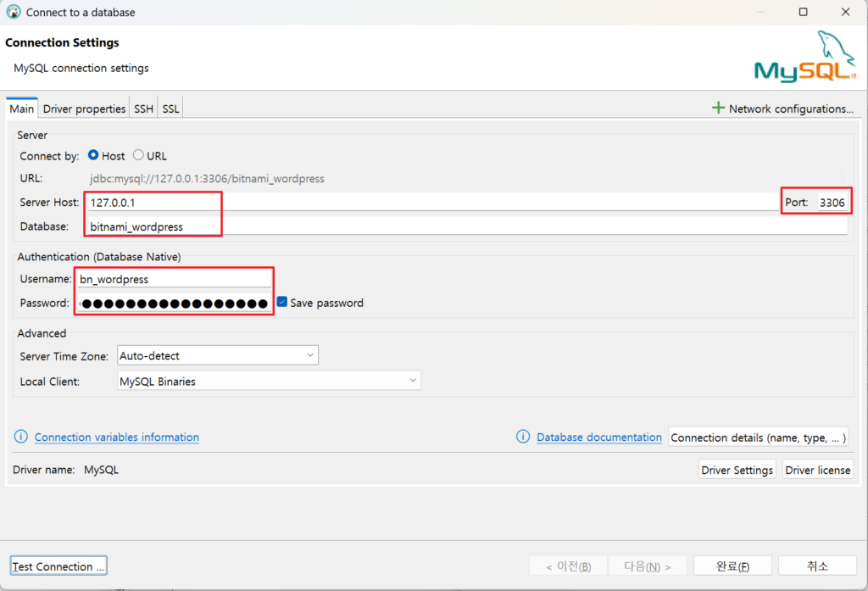Image resolution: width=868 pixels, height=591 pixels.
Task: Open Driver Settings
Action: click(x=737, y=470)
